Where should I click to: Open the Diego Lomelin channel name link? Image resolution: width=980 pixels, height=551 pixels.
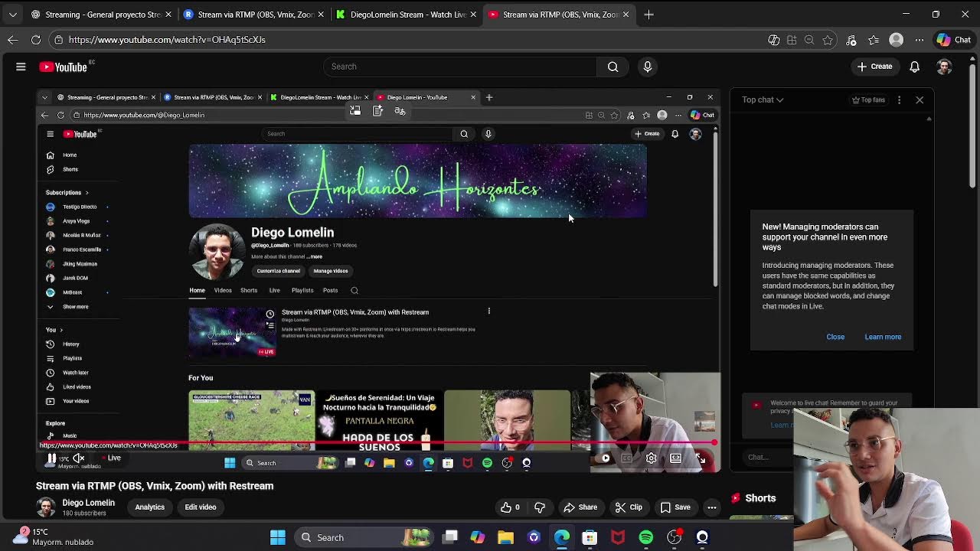(x=88, y=503)
